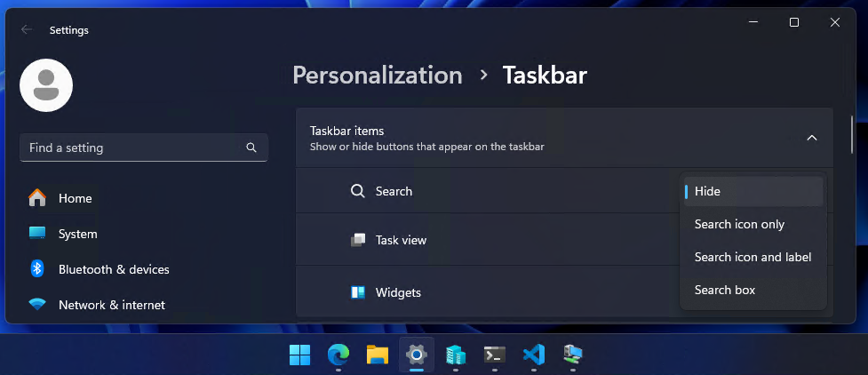Choose Search icon and label option
868x375 pixels.
tap(753, 257)
